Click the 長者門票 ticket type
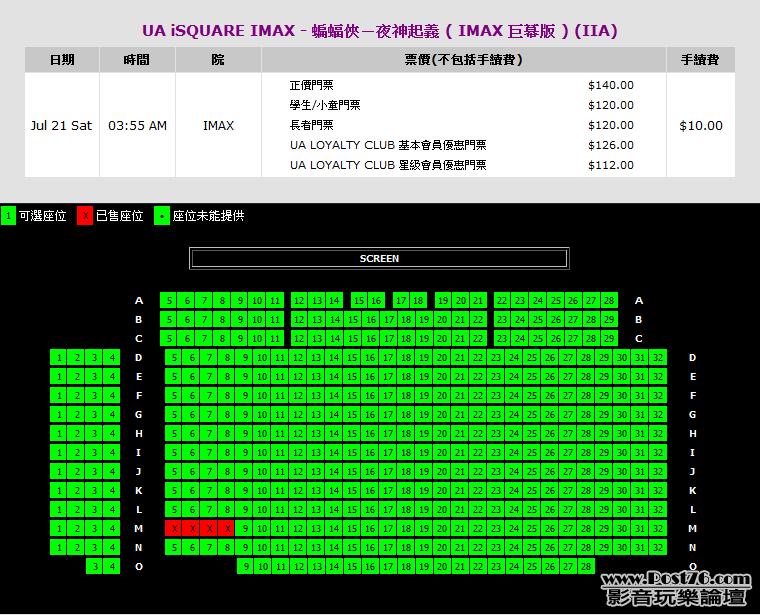This screenshot has width=760, height=615. 312,125
